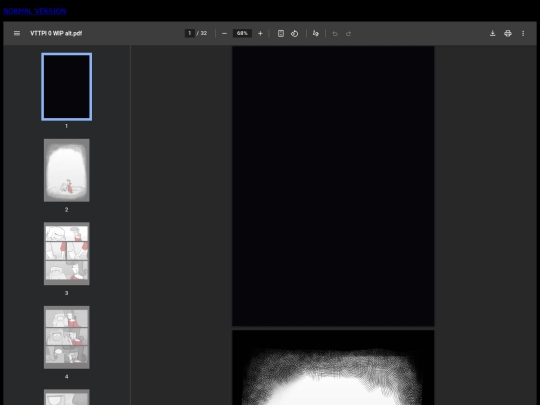
Task: Click the undo arrow icon
Action: coord(335,34)
